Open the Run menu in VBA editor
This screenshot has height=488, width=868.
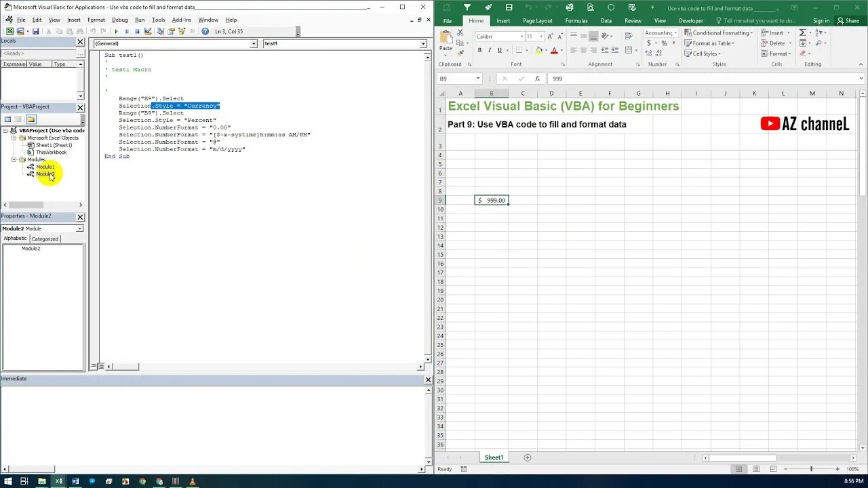tap(140, 20)
